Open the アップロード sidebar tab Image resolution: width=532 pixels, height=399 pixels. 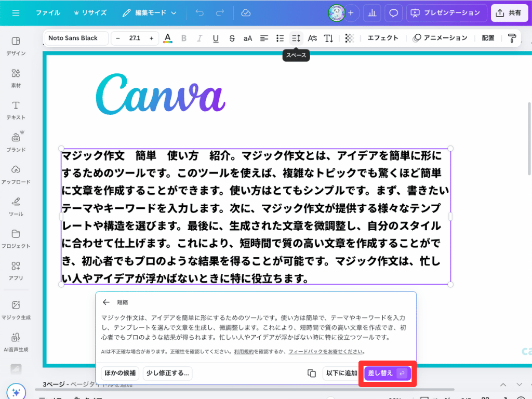coord(16,175)
